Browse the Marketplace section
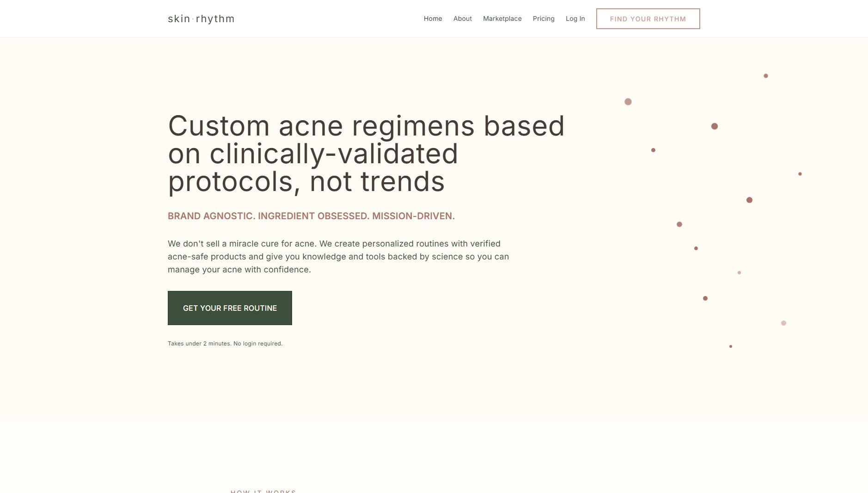868x493 pixels. point(502,18)
